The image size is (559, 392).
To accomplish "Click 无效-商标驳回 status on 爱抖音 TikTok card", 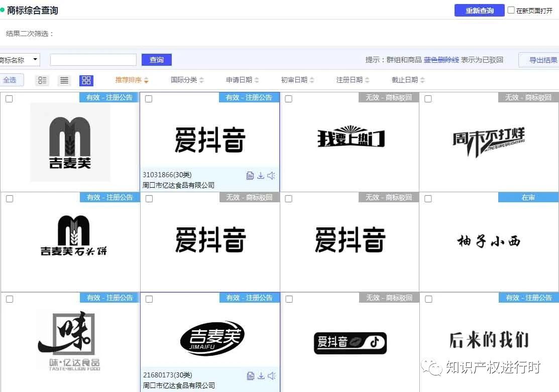I will (389, 298).
